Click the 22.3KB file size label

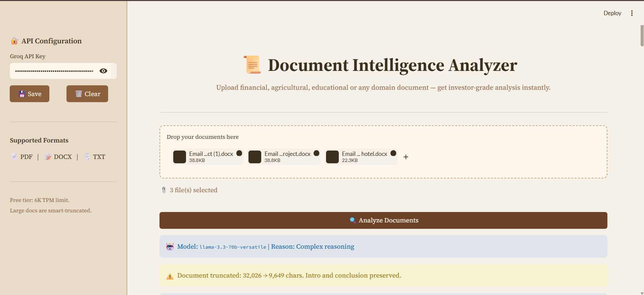[350, 161]
